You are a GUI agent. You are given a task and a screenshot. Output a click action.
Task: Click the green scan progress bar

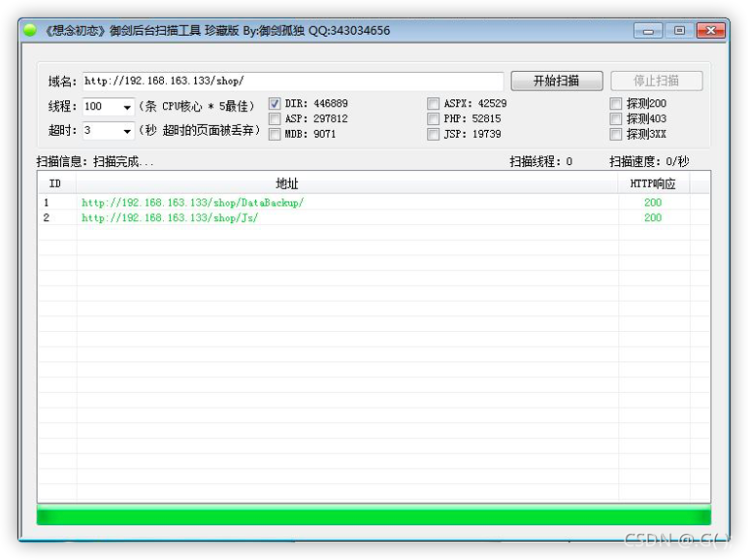(x=374, y=514)
